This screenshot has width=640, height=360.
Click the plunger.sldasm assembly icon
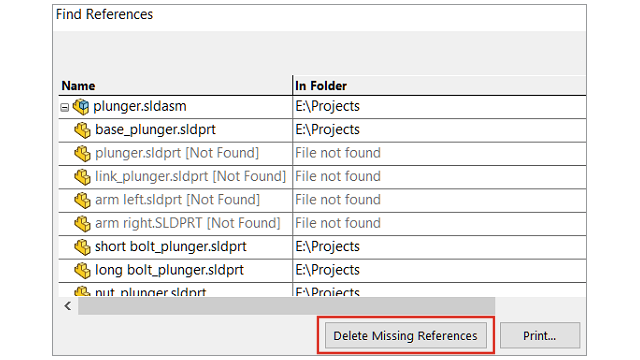pos(81,107)
